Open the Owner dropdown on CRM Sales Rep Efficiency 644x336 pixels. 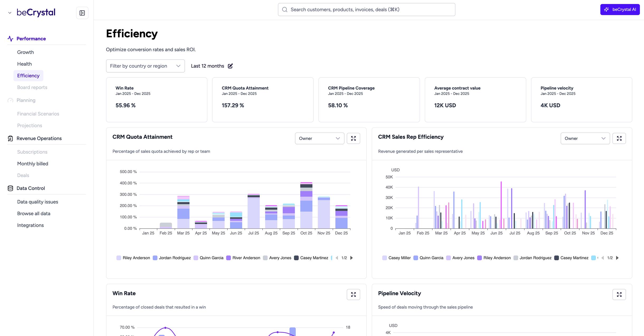pos(585,138)
